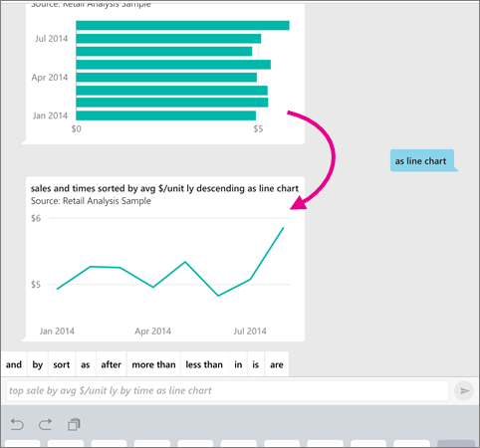Tap the send arrow icon

pos(464,390)
